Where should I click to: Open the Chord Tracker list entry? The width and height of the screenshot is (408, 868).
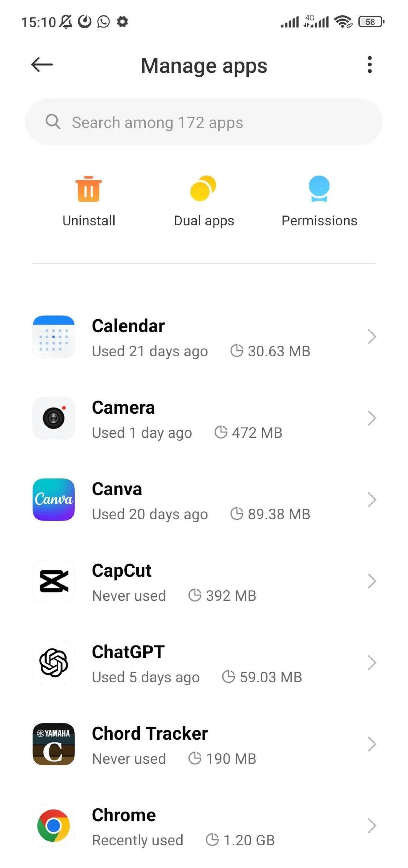202,744
